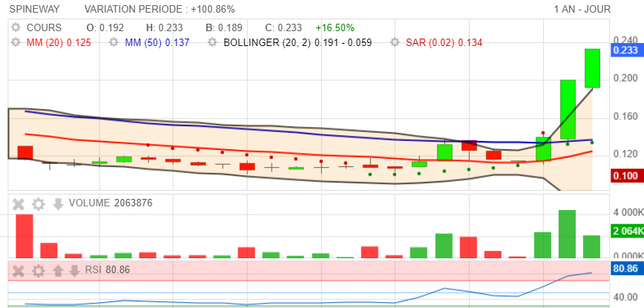Open settings gear for BOLLINGER indicator
The height and width of the screenshot is (308, 644).
click(x=212, y=42)
